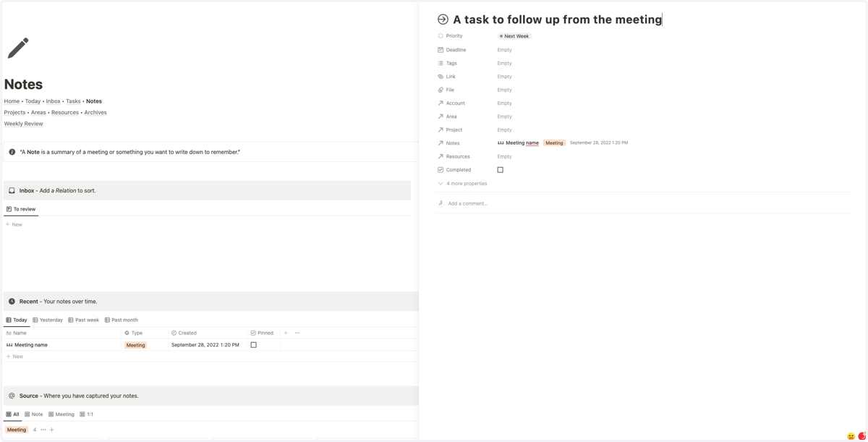Click the Project relation arrow icon

coord(441,129)
